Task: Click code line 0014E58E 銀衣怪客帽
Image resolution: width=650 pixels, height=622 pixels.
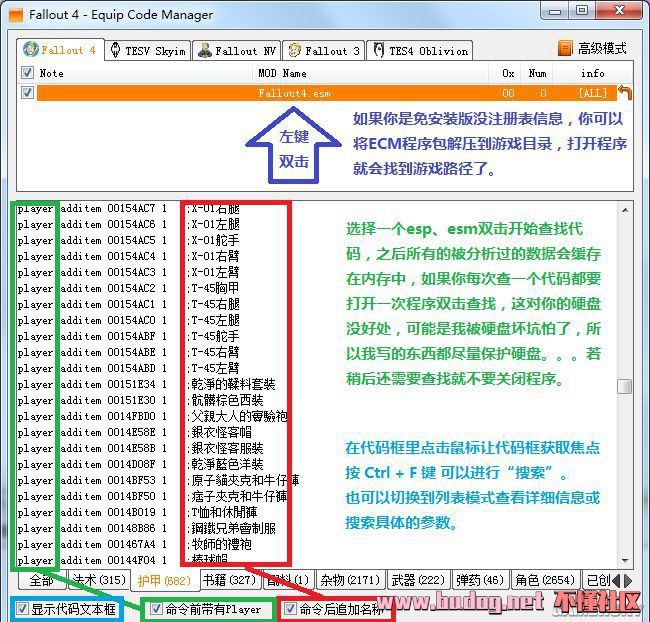Action: coord(134,432)
